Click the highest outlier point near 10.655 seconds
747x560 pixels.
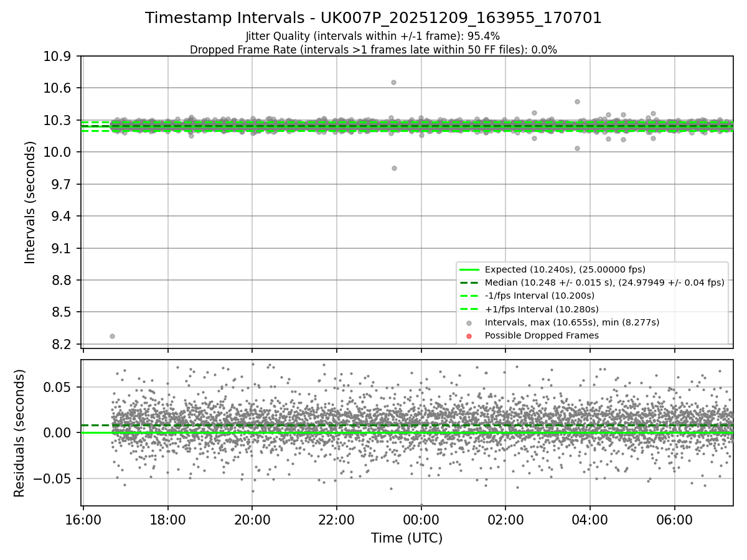pos(393,82)
